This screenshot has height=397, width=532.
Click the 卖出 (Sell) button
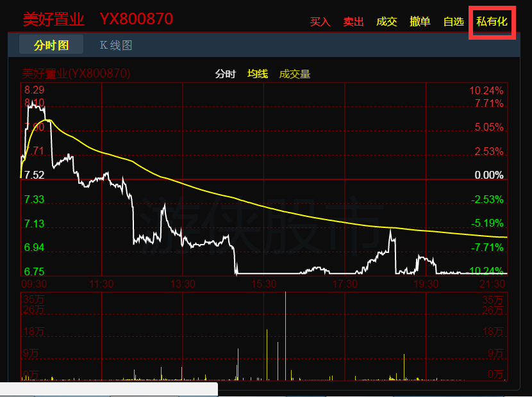[353, 22]
